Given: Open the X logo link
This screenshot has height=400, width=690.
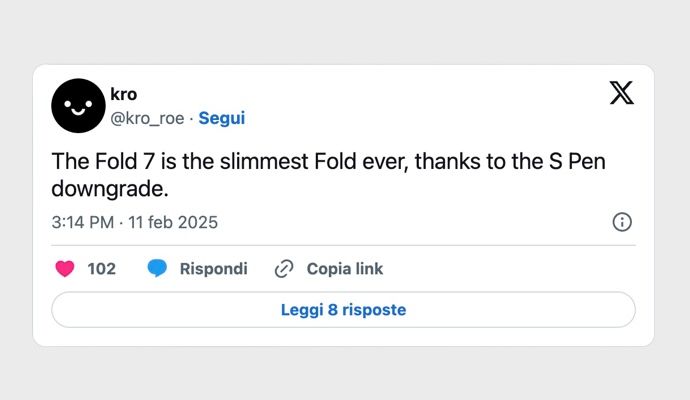Looking at the screenshot, I should 621,93.
